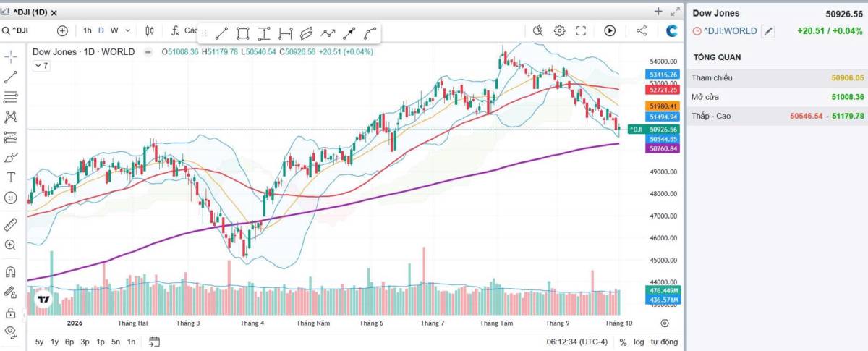Open the candlestick chart style selector
The height and width of the screenshot is (351, 868).
click(x=150, y=30)
